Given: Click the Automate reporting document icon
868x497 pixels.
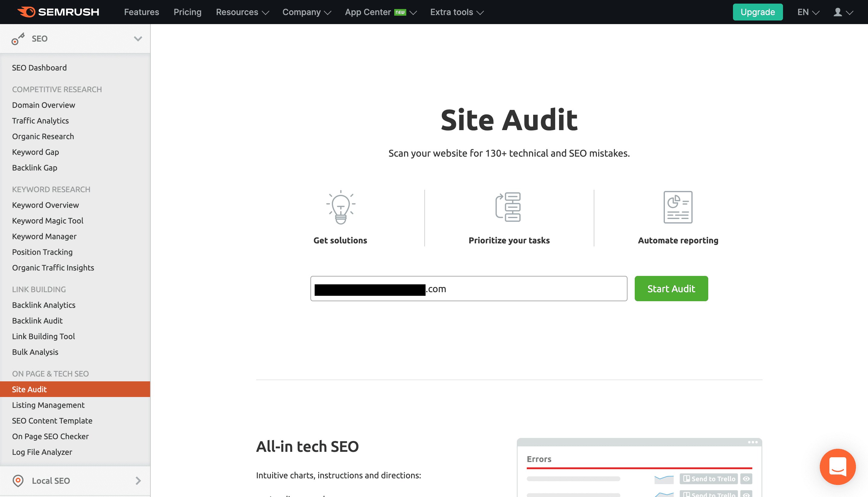Looking at the screenshot, I should coord(678,207).
